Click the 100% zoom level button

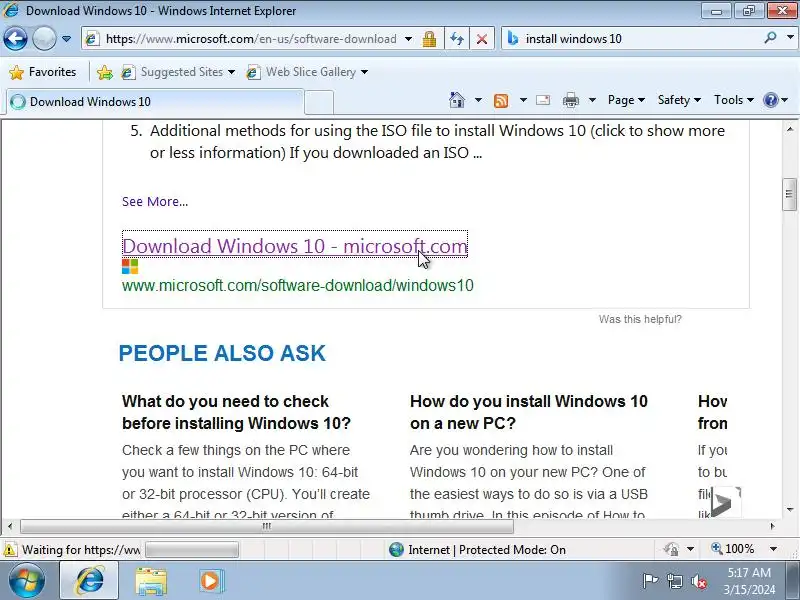coord(733,549)
